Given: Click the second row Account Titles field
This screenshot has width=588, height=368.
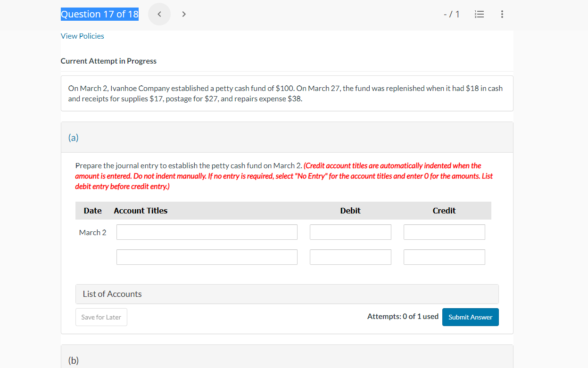Looking at the screenshot, I should 207,257.
